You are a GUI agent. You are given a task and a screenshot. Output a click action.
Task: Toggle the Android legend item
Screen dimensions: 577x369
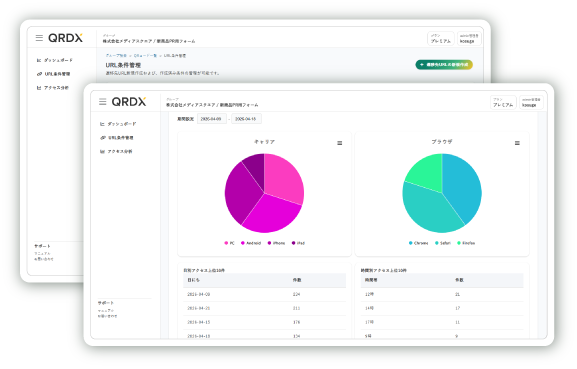point(251,243)
